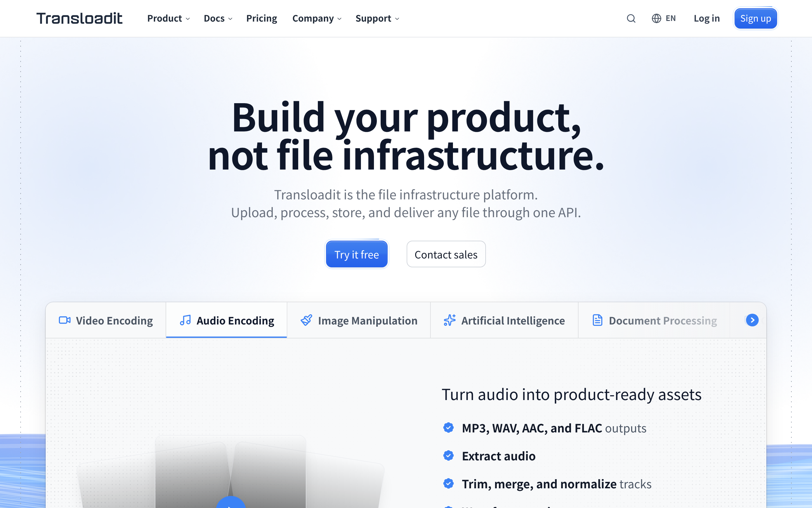Click the 'Extract audio' text

point(499,456)
